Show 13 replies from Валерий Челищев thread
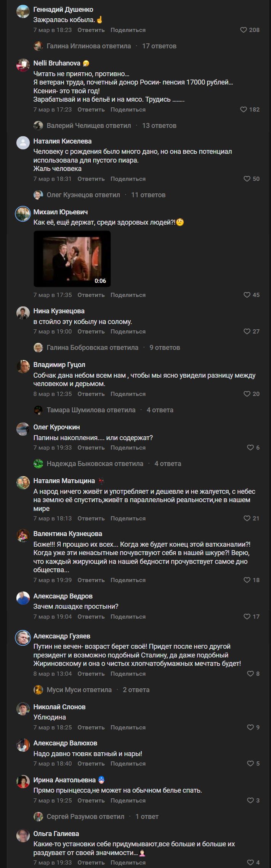The width and height of the screenshot is (271, 868). (159, 126)
